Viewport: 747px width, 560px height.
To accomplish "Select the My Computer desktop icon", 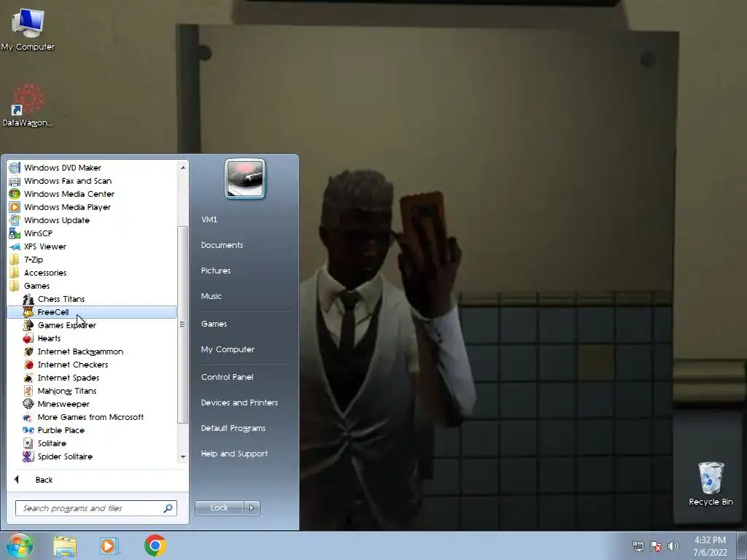I will pos(28,29).
